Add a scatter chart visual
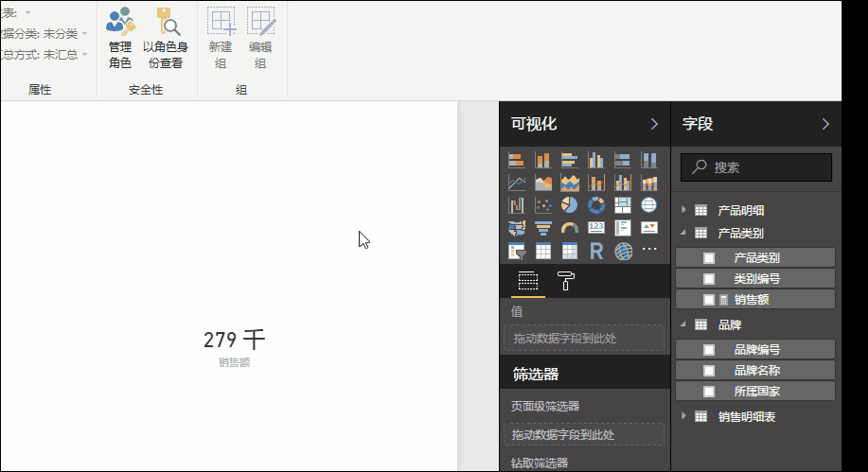 [x=542, y=205]
